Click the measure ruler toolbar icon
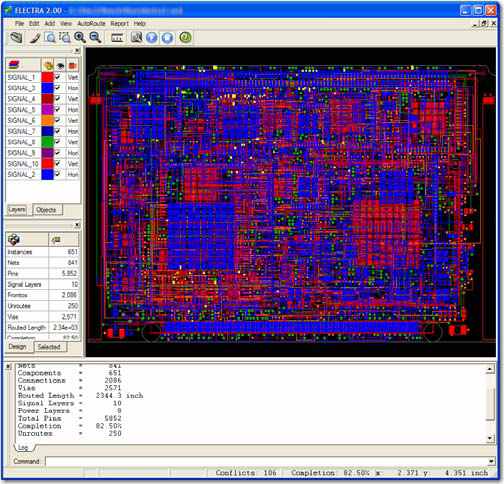The image size is (504, 484). coord(117,38)
